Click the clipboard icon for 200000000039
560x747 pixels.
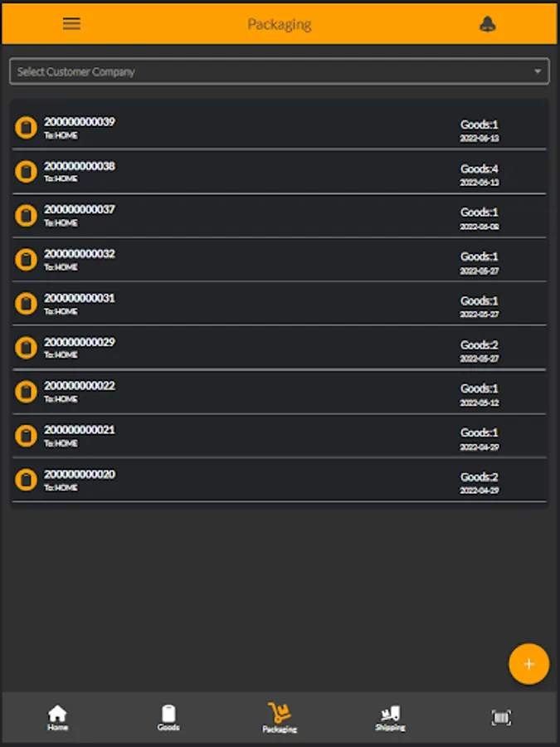coord(27,128)
